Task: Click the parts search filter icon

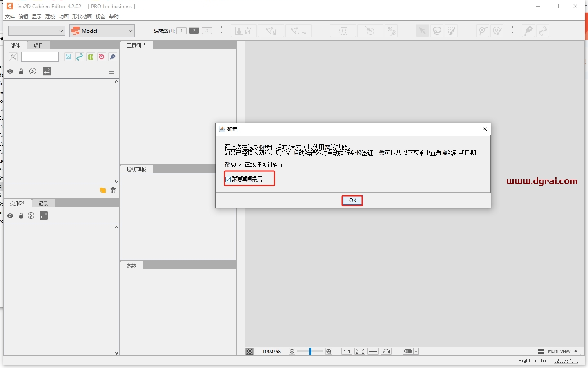Action: click(13, 57)
